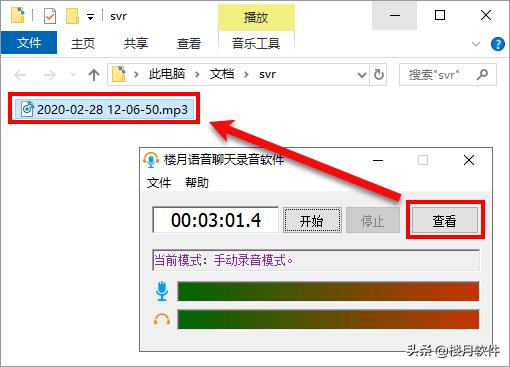510x367 pixels.
Task: Click the New Folder icon in quick access toolbar
Action: pyautogui.click(x=72, y=16)
